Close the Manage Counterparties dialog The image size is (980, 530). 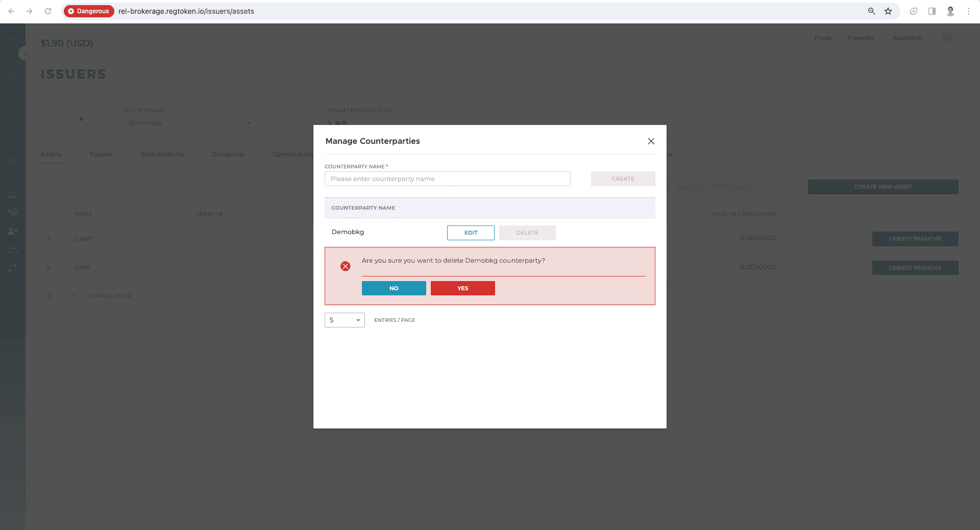tap(651, 141)
